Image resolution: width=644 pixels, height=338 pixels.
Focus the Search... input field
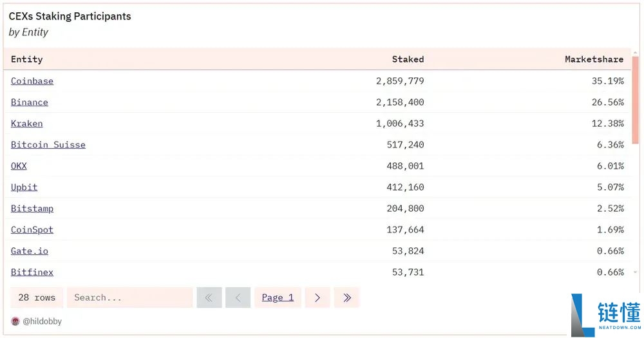[130, 297]
